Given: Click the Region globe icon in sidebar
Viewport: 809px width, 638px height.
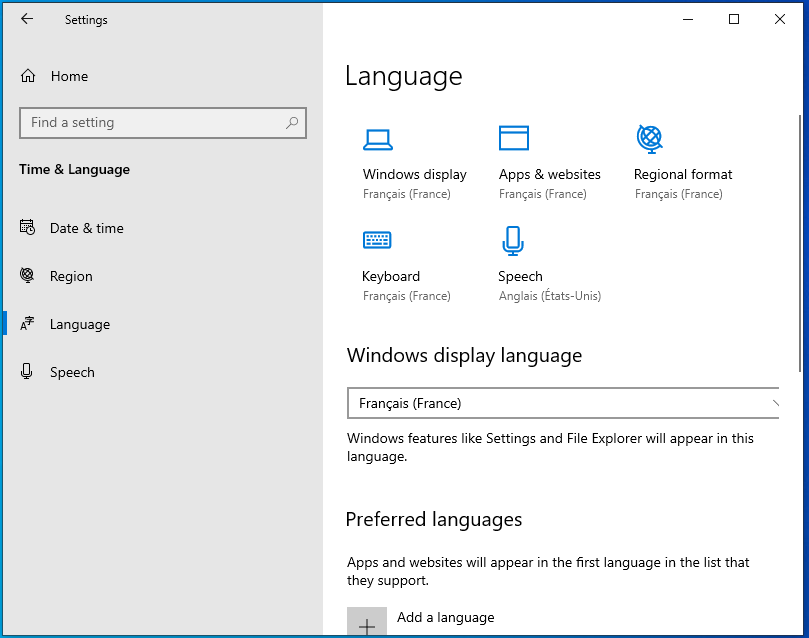Looking at the screenshot, I should (x=27, y=275).
